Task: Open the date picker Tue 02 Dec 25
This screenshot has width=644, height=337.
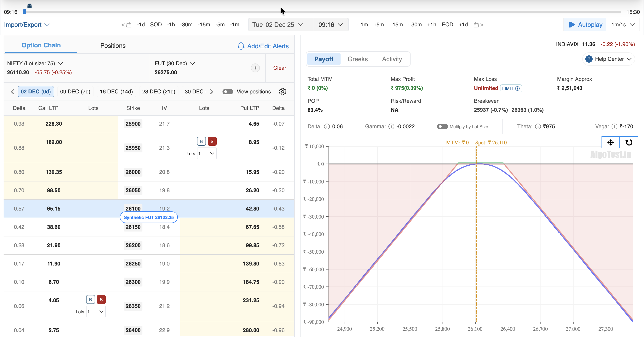Action: point(278,25)
